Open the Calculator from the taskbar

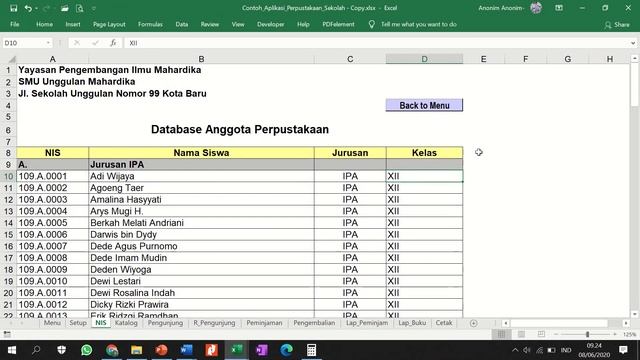(311, 350)
